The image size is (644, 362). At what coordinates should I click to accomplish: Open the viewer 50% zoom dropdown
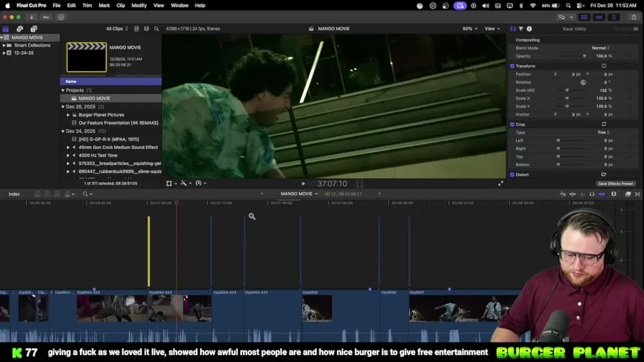pyautogui.click(x=470, y=29)
